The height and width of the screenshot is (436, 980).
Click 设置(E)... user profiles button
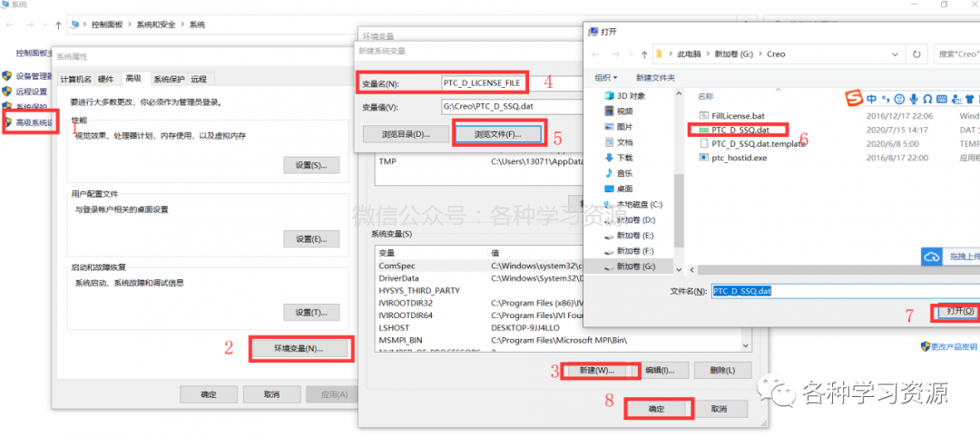coord(311,239)
